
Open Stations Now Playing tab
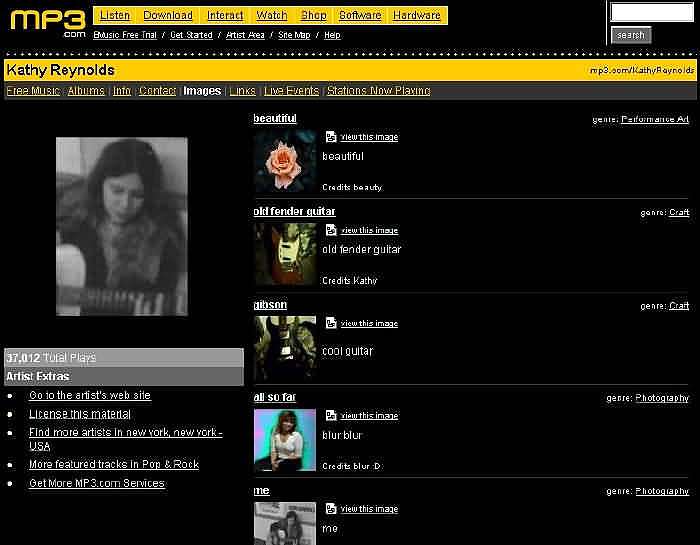[379, 91]
